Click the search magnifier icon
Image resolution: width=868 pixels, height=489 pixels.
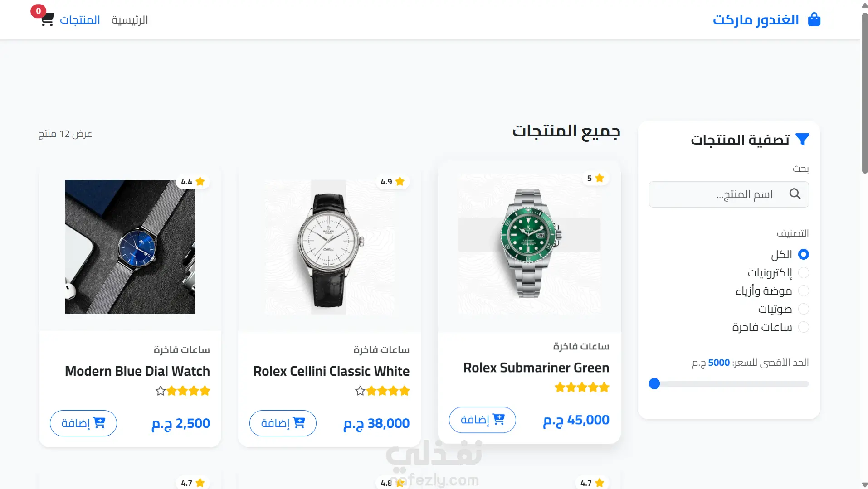tap(795, 194)
